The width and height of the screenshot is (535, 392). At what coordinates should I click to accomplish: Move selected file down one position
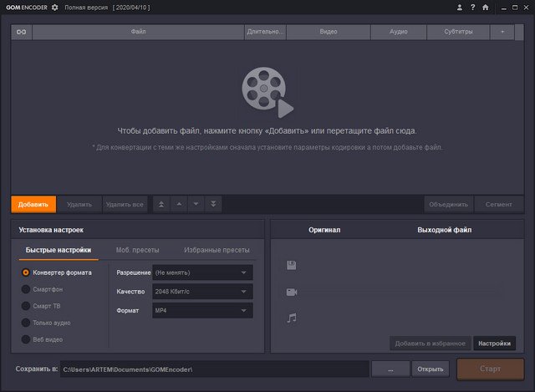tap(196, 204)
